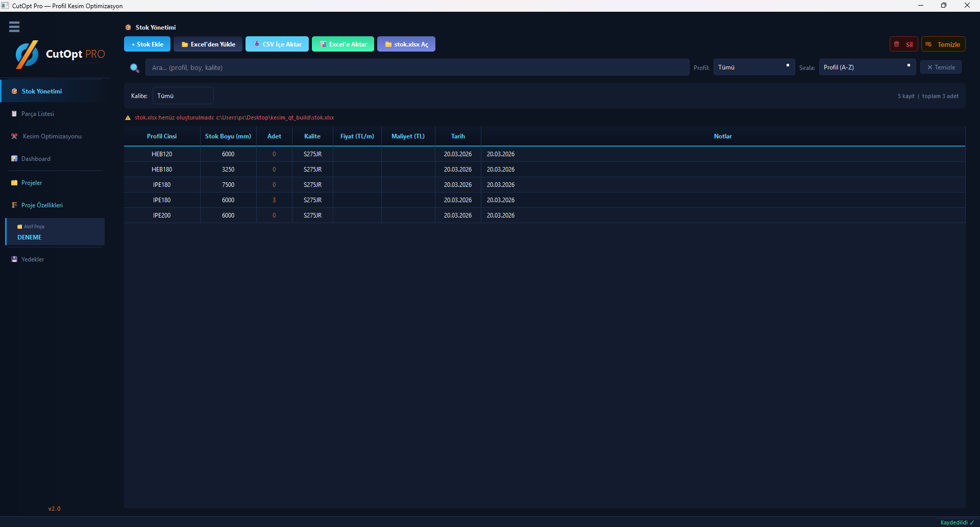This screenshot has width=980, height=527.
Task: Open the Sırala sorting dropdown
Action: (867, 67)
